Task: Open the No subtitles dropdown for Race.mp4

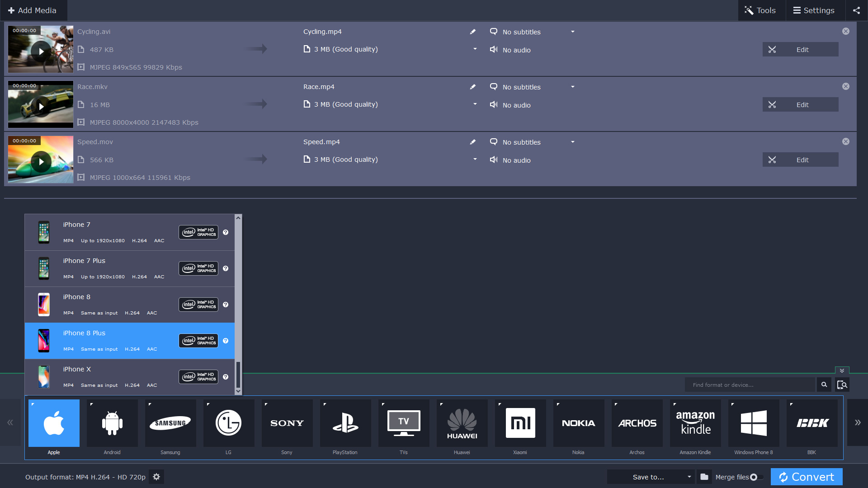Action: click(x=572, y=87)
